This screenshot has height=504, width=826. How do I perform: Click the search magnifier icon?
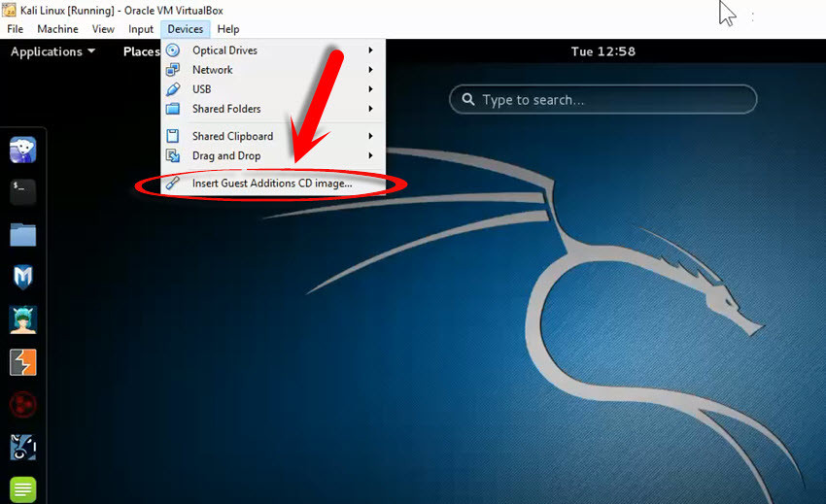468,99
